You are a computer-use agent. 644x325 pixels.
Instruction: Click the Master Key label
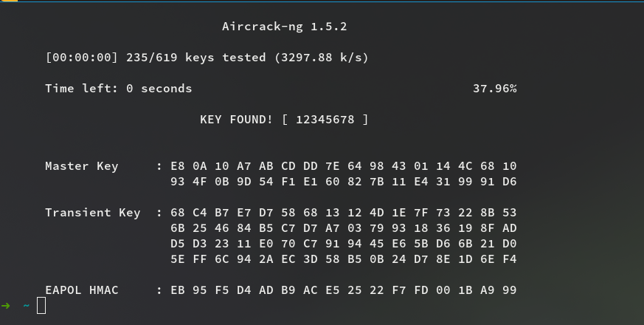pyautogui.click(x=81, y=166)
